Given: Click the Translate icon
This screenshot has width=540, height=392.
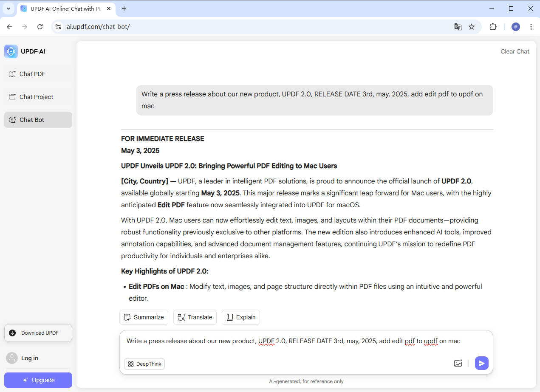Looking at the screenshot, I should (x=181, y=317).
